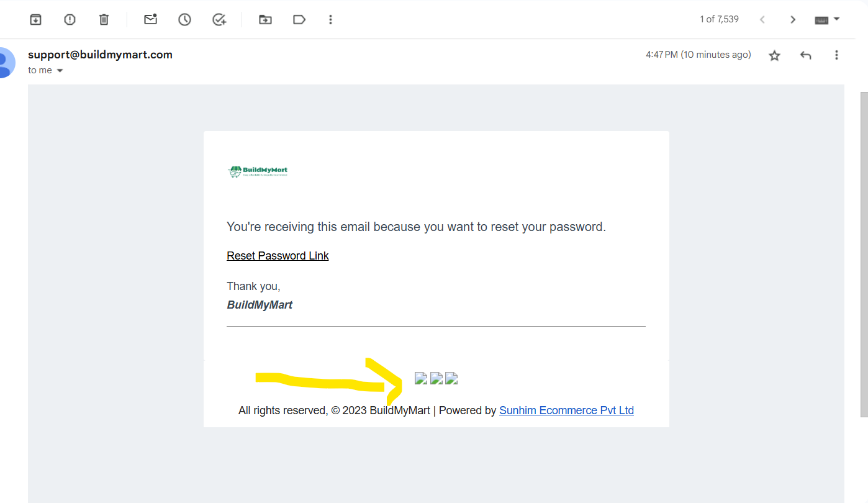Open the Reset Password Link
Viewport: 868px width, 503px height.
coord(278,256)
